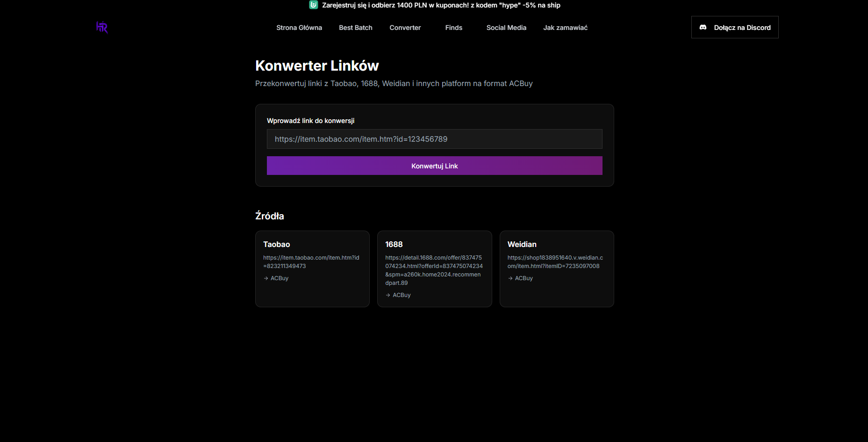Screen dimensions: 868x442
Task: Select the Weidian example URL text
Action: click(555, 262)
